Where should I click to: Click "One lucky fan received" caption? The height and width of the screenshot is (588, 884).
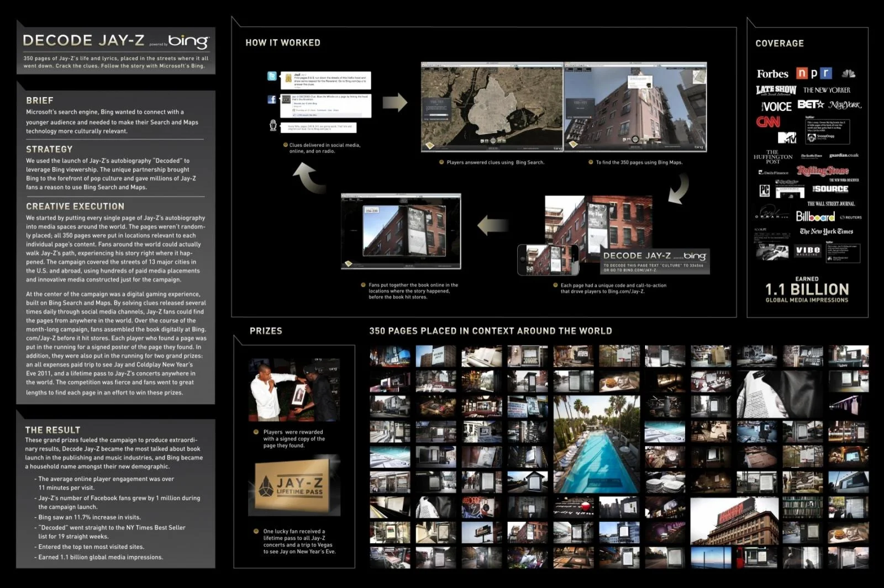(x=299, y=541)
